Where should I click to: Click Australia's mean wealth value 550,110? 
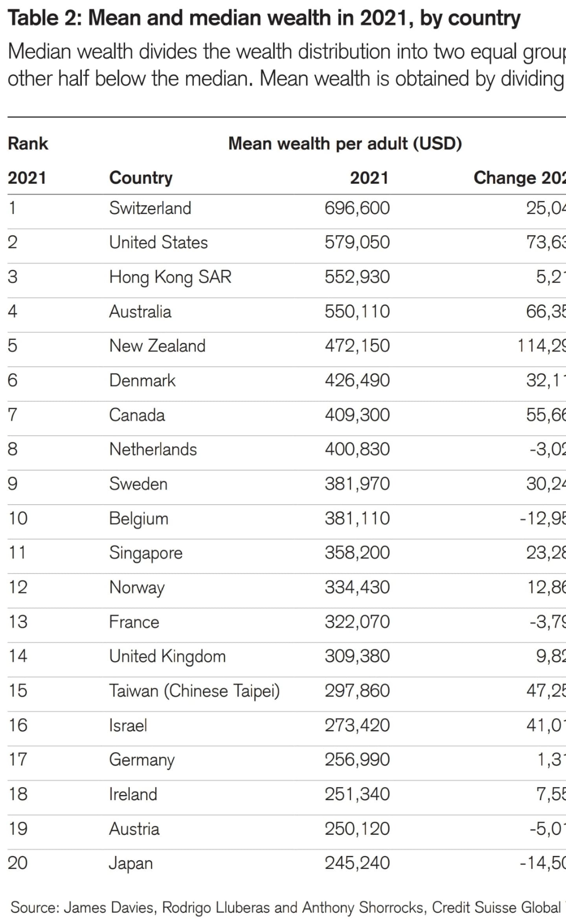point(357,312)
